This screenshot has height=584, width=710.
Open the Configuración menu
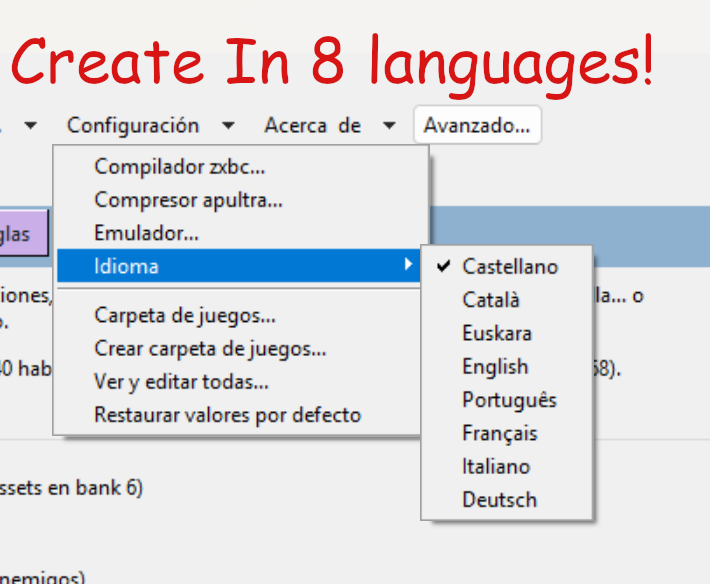[133, 125]
